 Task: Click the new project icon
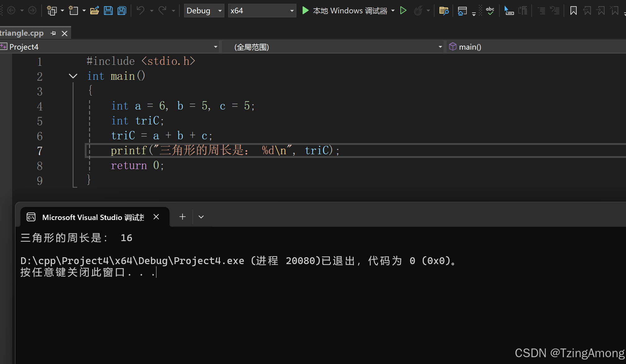coord(52,11)
